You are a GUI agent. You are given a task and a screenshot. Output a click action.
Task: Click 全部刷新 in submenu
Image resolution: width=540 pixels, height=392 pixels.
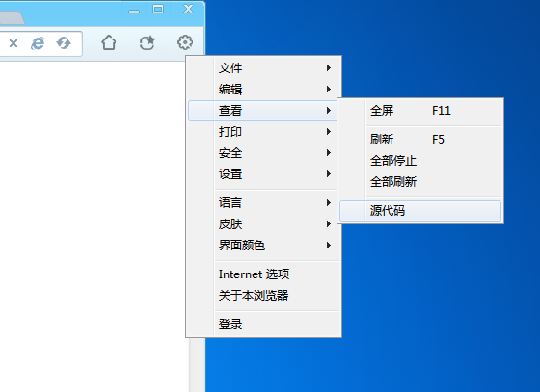420,182
